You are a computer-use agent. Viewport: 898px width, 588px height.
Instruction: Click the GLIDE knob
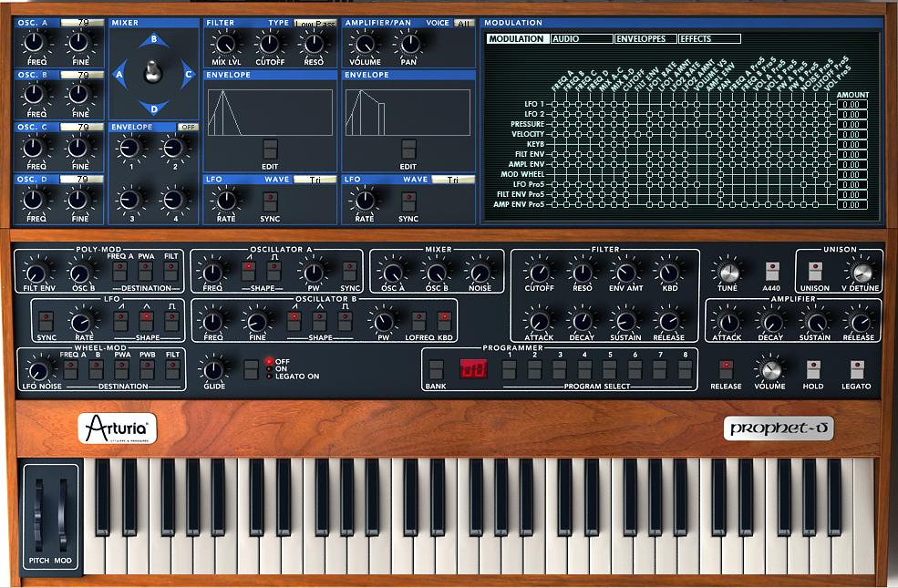(213, 370)
